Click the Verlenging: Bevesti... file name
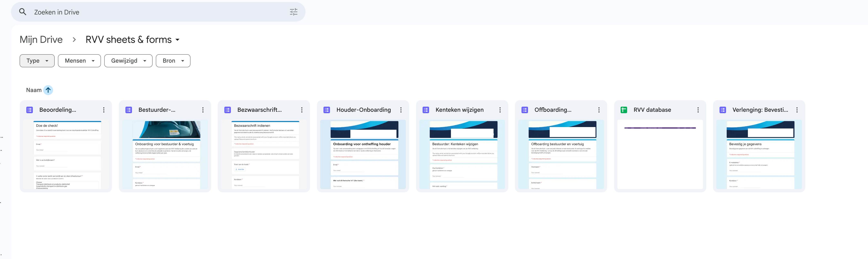Image resolution: width=868 pixels, height=259 pixels. (x=760, y=110)
